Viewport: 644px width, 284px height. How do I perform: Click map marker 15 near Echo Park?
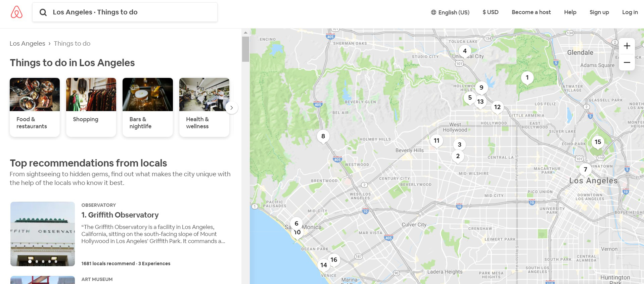click(x=598, y=142)
